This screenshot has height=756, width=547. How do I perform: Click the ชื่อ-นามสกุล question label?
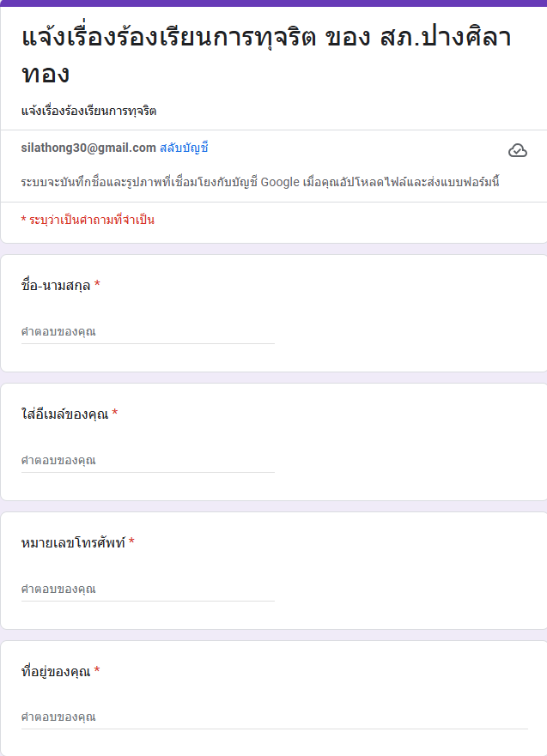(56, 285)
